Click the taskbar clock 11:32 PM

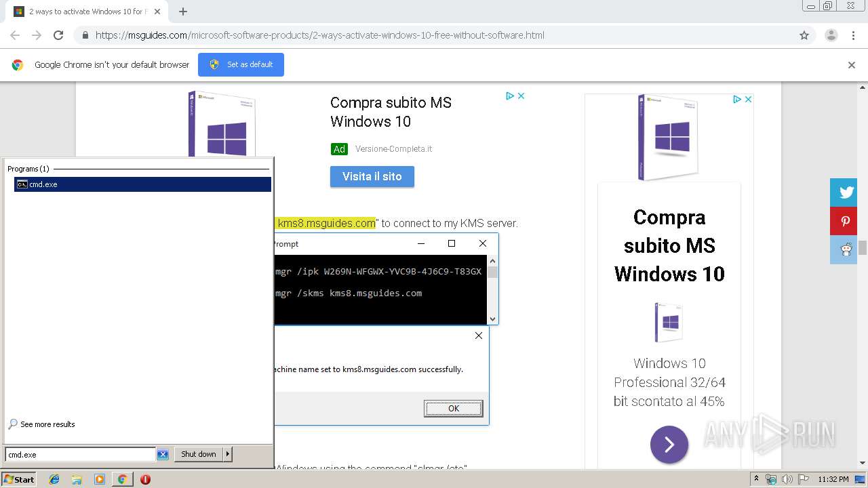point(833,479)
